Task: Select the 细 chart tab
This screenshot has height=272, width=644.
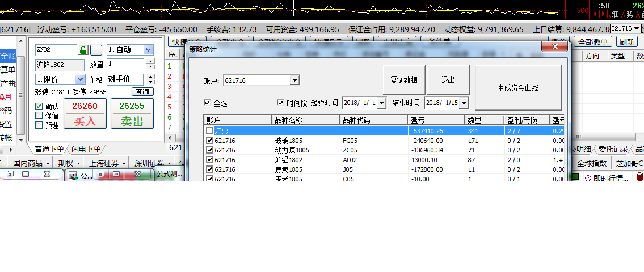Action: 615,14
